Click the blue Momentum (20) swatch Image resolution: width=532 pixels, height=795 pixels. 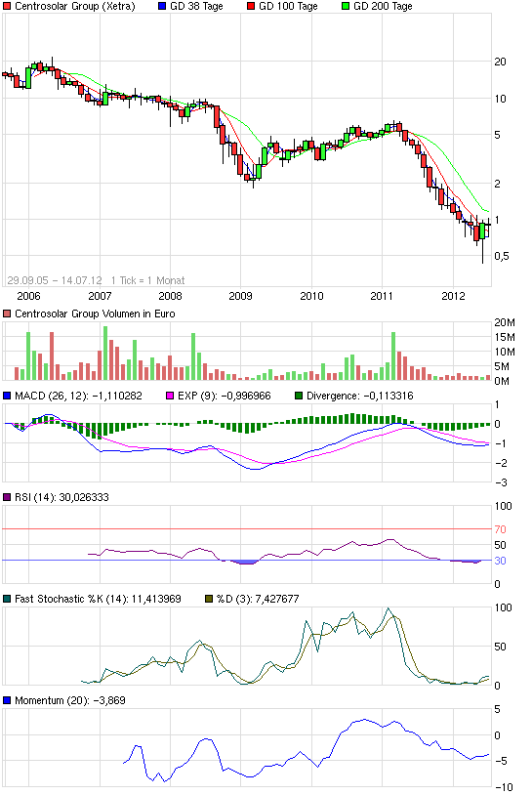click(x=7, y=700)
